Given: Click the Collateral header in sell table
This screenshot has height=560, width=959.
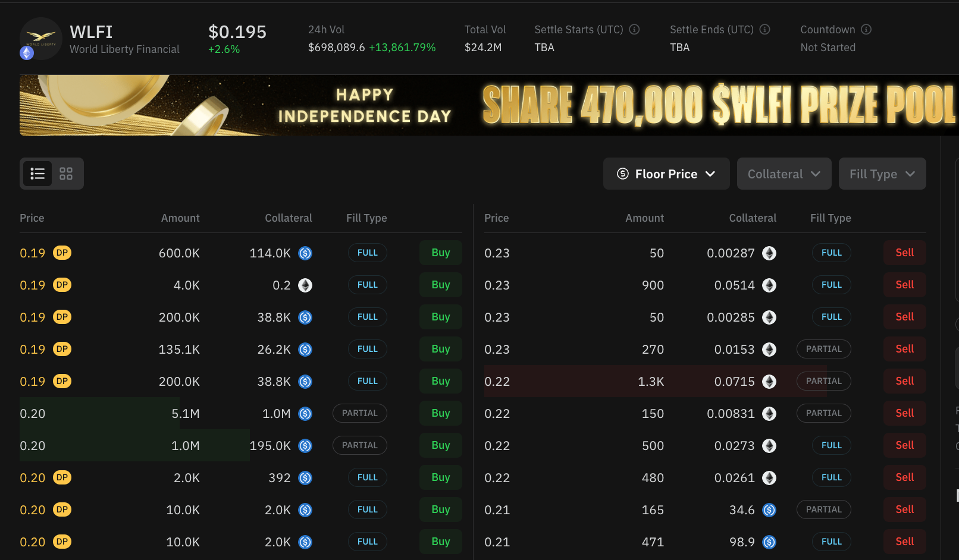Looking at the screenshot, I should coord(753,218).
